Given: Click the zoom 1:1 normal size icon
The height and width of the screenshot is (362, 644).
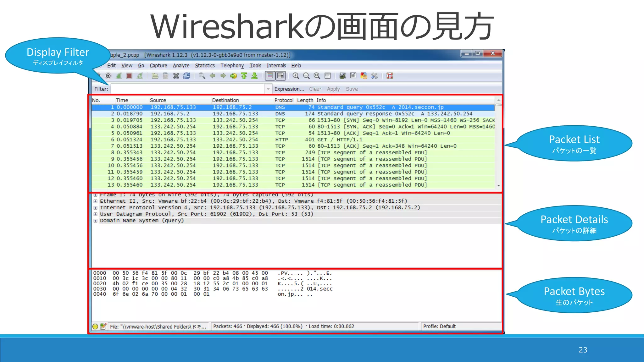Looking at the screenshot, I should 317,76.
